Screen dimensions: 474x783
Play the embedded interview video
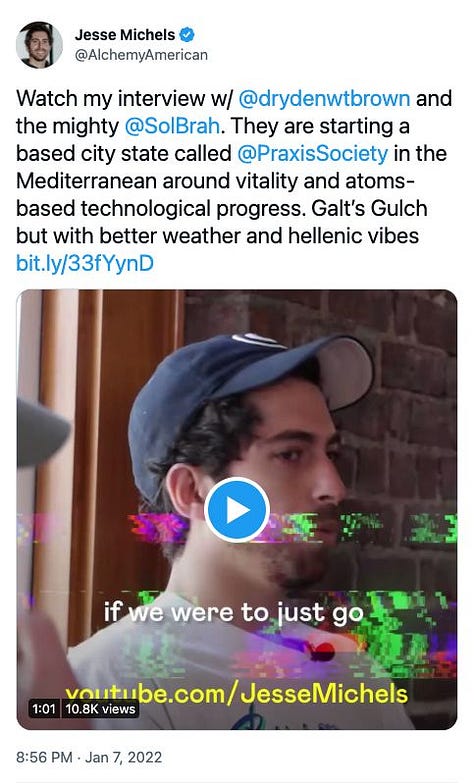click(x=237, y=510)
